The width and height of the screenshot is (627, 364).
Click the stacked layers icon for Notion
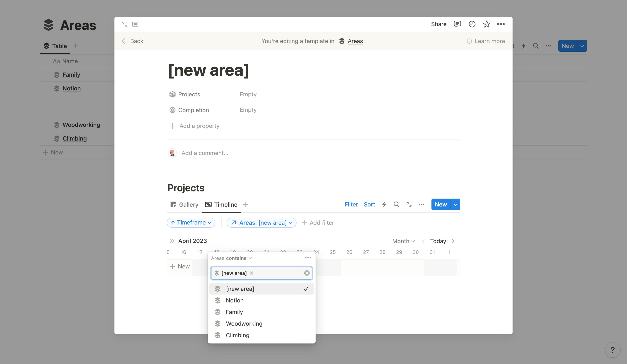point(218,300)
